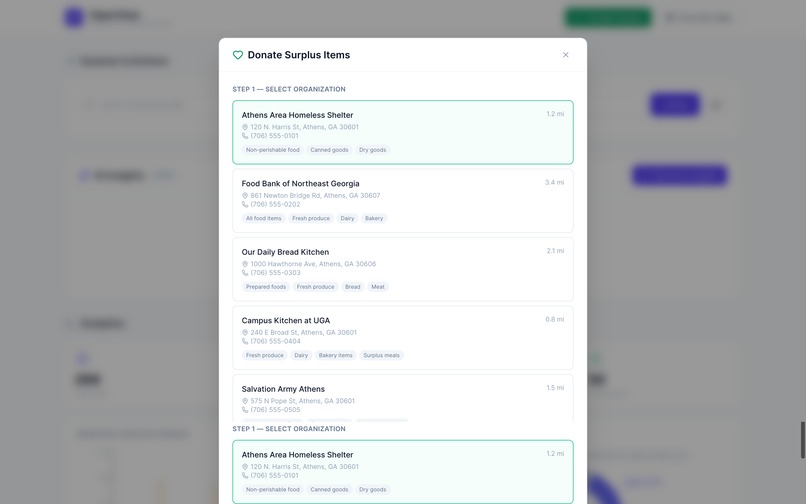
Task: Click Dairy tag in Campus Kitchen card
Action: point(301,355)
